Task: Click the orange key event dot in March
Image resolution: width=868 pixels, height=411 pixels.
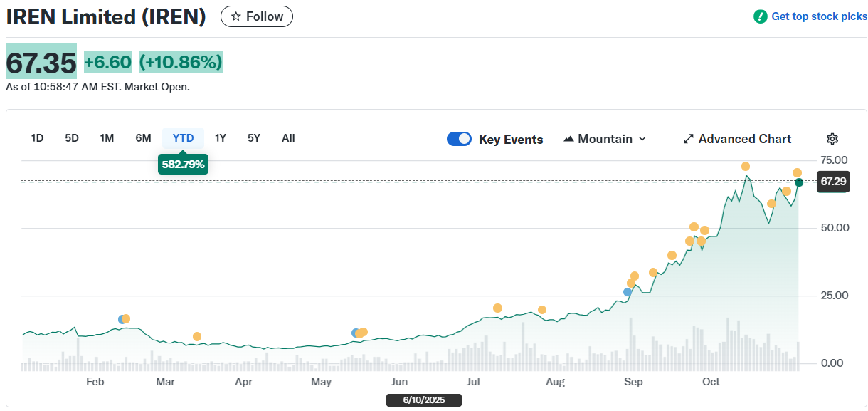Action: (197, 336)
